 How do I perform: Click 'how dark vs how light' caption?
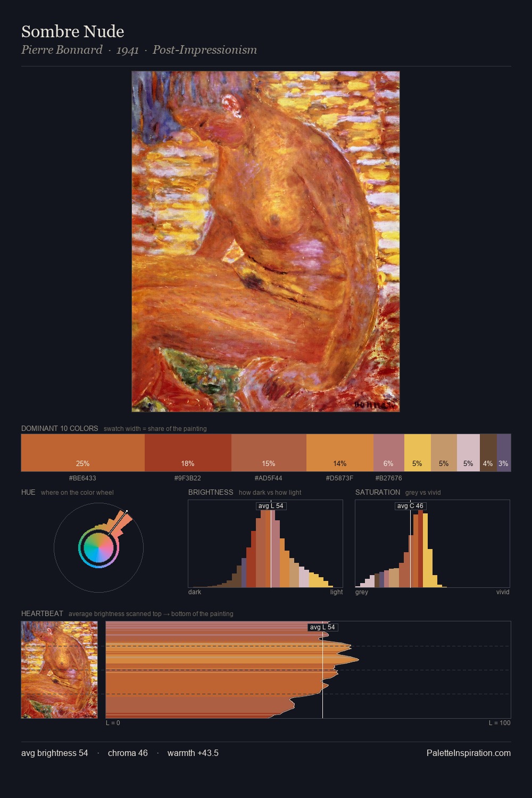tap(270, 493)
